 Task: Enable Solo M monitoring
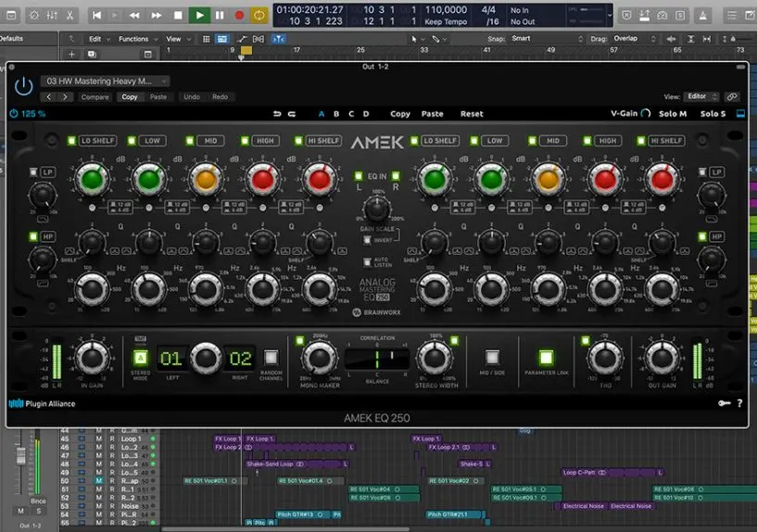click(673, 114)
